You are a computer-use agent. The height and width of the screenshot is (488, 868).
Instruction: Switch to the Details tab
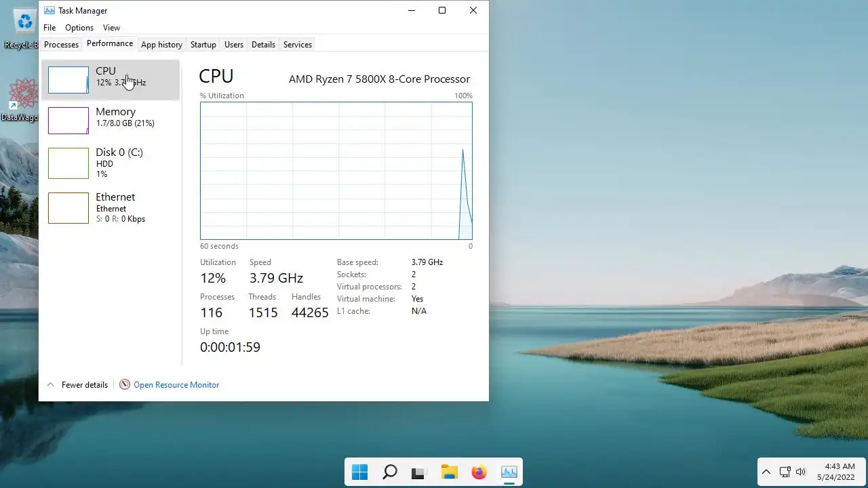pos(263,44)
